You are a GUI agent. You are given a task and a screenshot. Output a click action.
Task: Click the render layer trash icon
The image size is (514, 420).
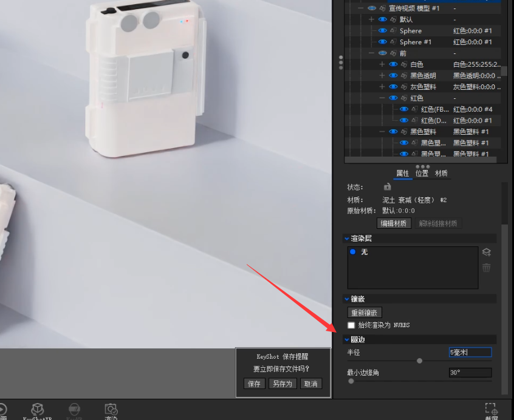tap(486, 268)
